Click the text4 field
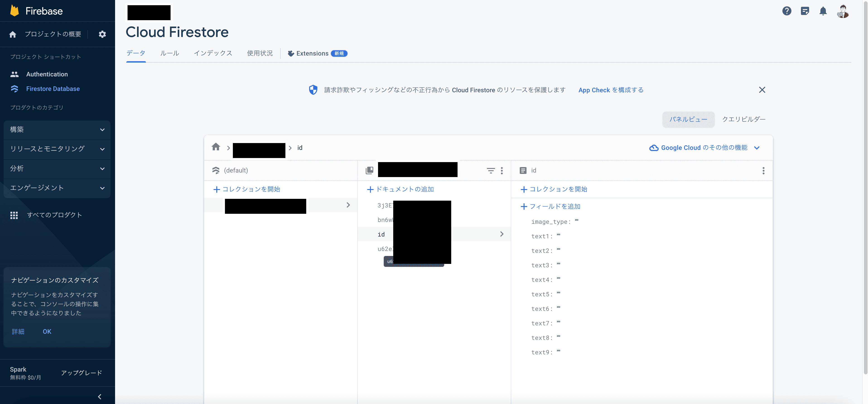Viewport: 868px width, 404px height. 545,280
